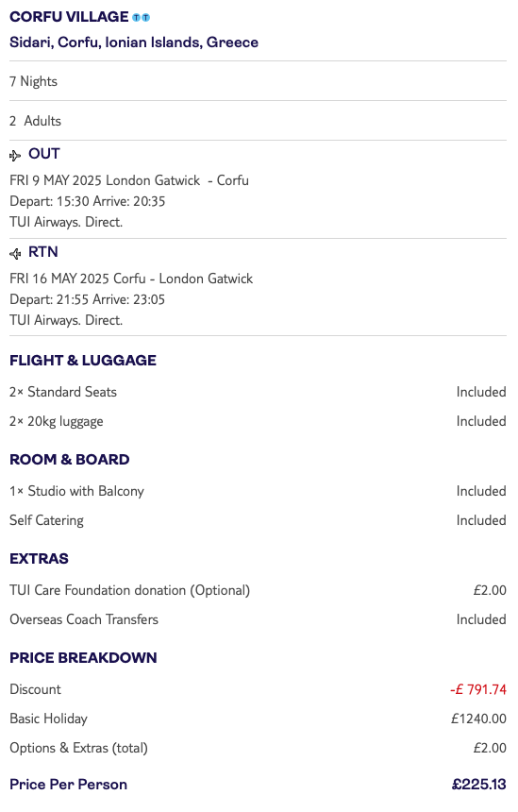This screenshot has height=812, width=518.
Task: Click the ROOM & BOARD section heading
Action: pos(69,459)
